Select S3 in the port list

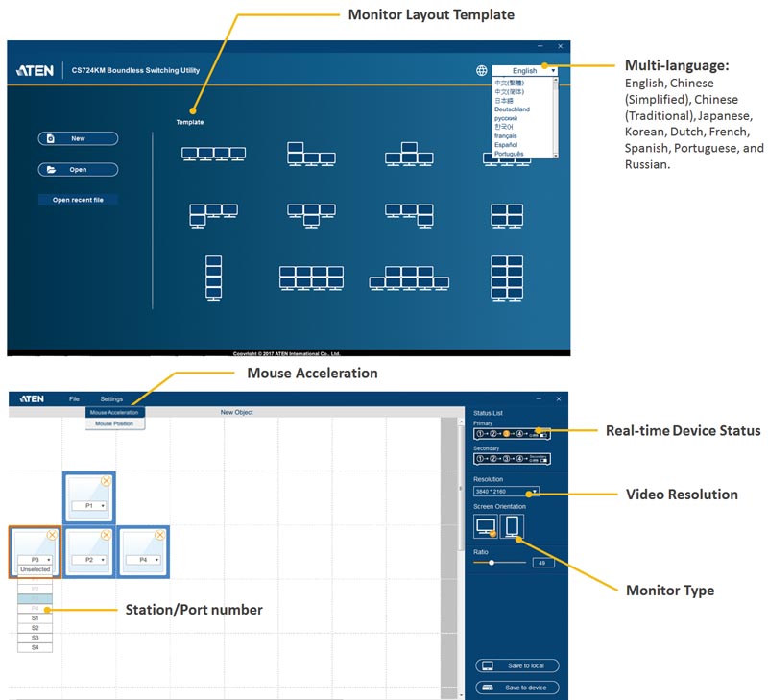pos(36,638)
